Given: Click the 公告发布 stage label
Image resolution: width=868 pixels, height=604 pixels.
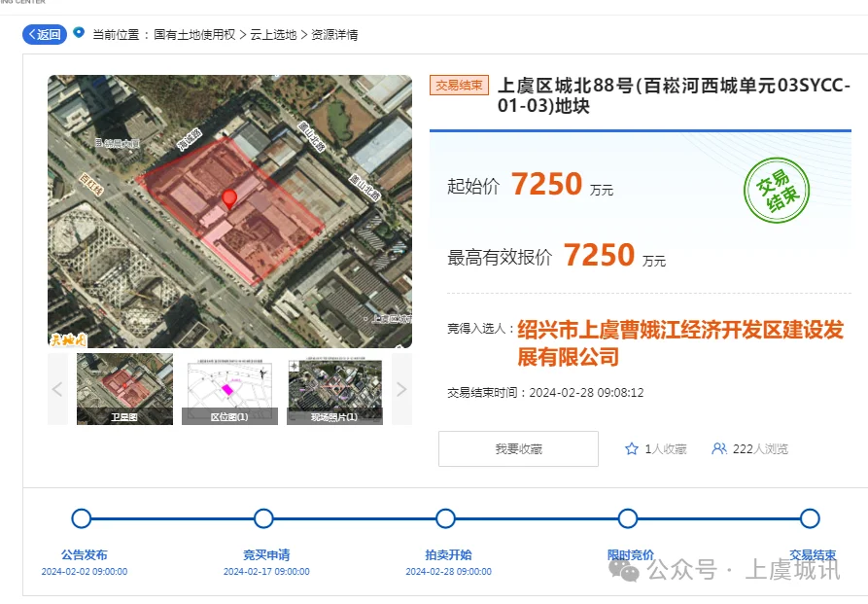Looking at the screenshot, I should point(85,554).
